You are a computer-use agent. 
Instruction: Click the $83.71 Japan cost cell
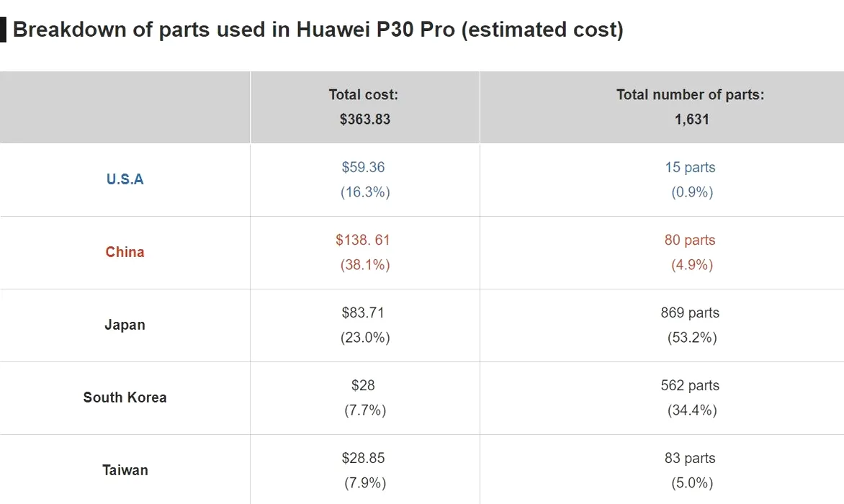click(365, 325)
